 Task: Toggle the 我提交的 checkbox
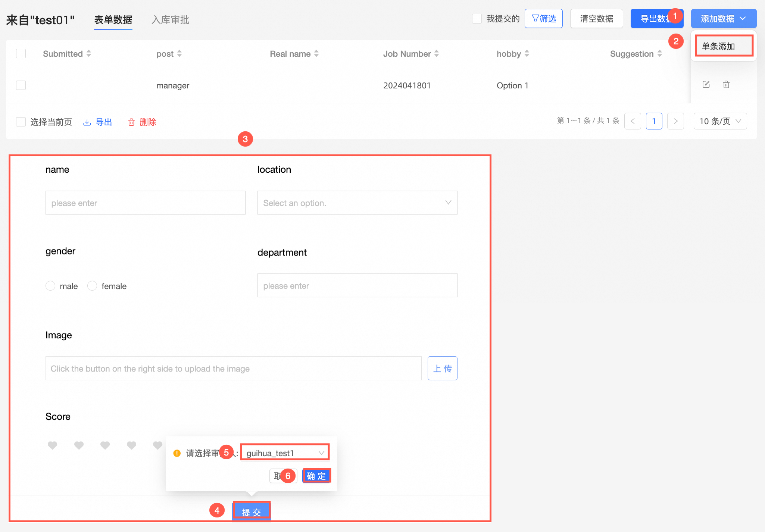click(x=477, y=19)
